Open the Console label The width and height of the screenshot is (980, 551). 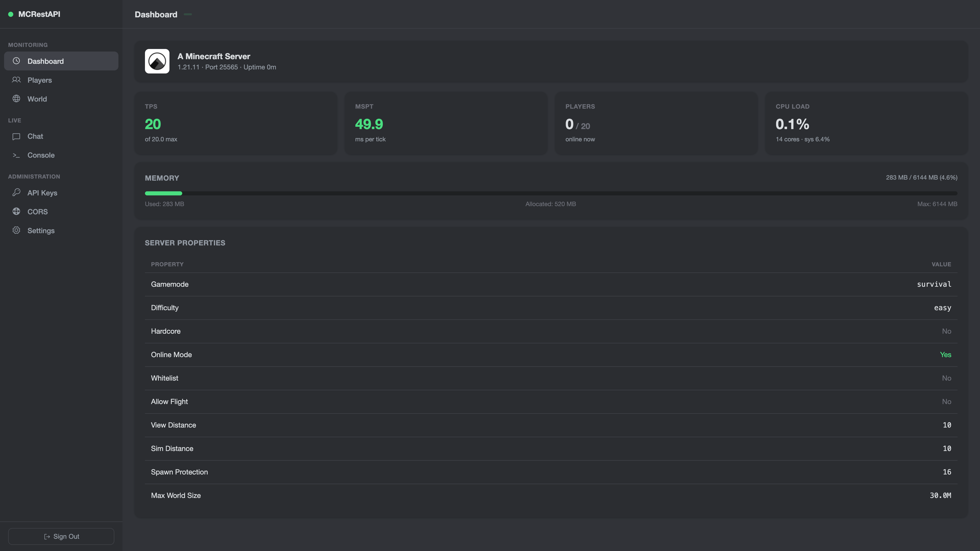[41, 155]
